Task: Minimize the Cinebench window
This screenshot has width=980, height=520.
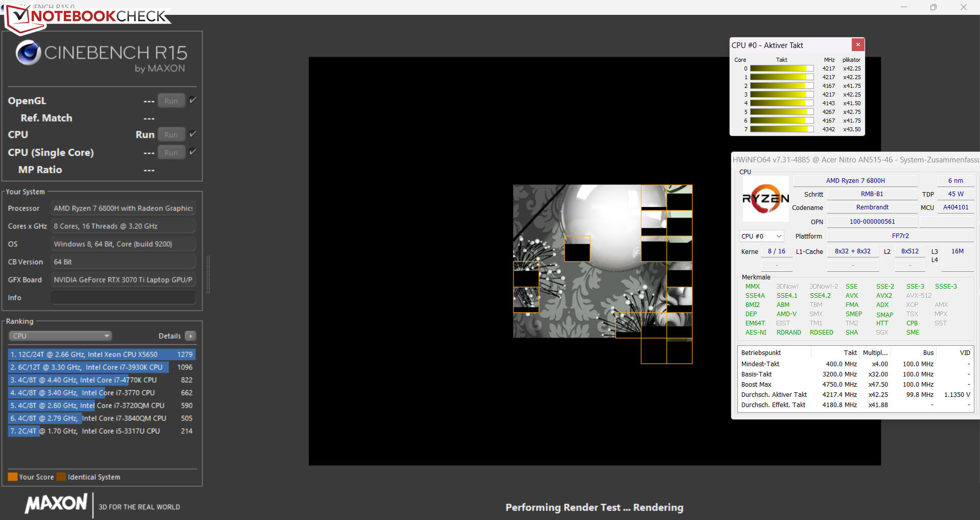Action: point(903,7)
